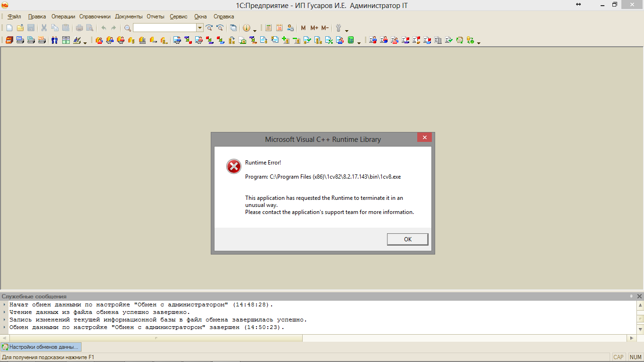Click the Find next icon
Screen dimensions: 644x362
click(x=209, y=28)
